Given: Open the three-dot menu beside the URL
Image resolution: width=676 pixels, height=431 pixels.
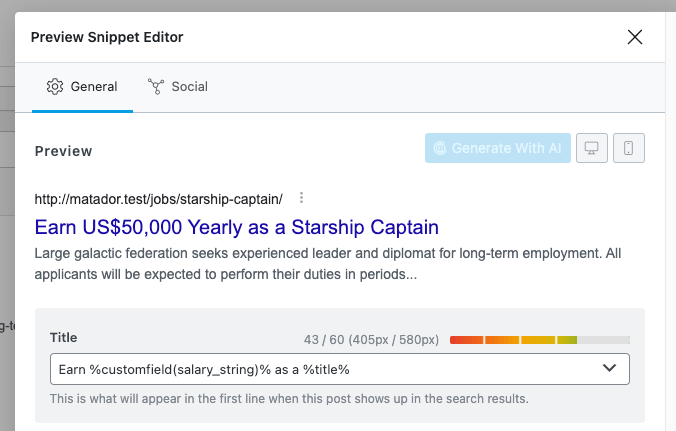Looking at the screenshot, I should pos(301,197).
